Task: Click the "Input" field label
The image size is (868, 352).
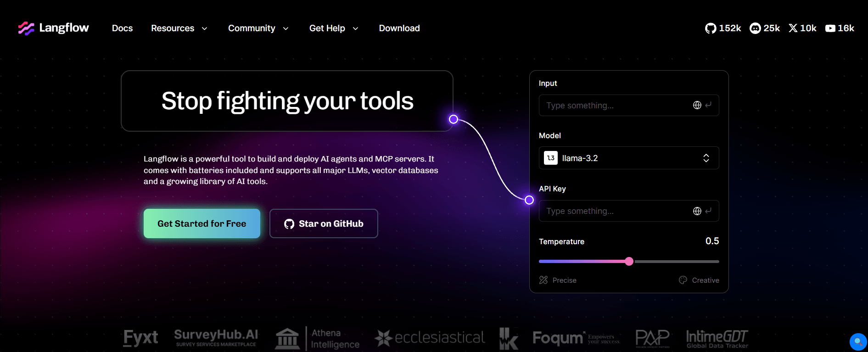Action: coord(548,83)
